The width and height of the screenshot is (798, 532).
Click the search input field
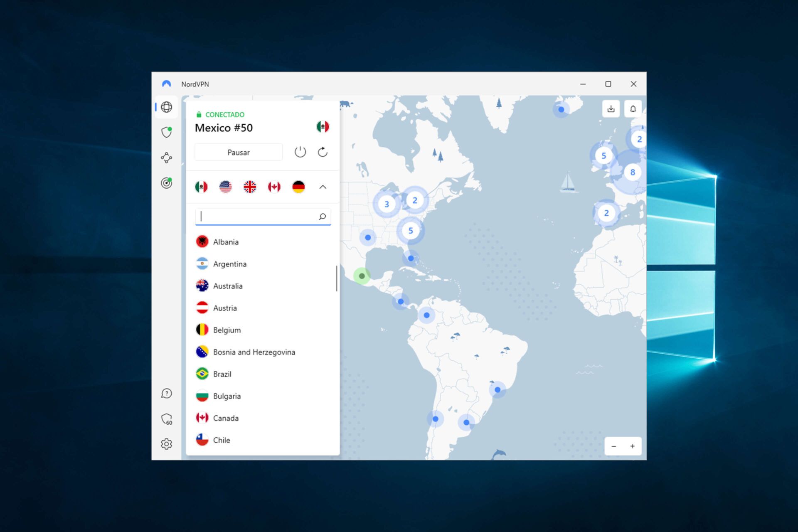pos(262,216)
